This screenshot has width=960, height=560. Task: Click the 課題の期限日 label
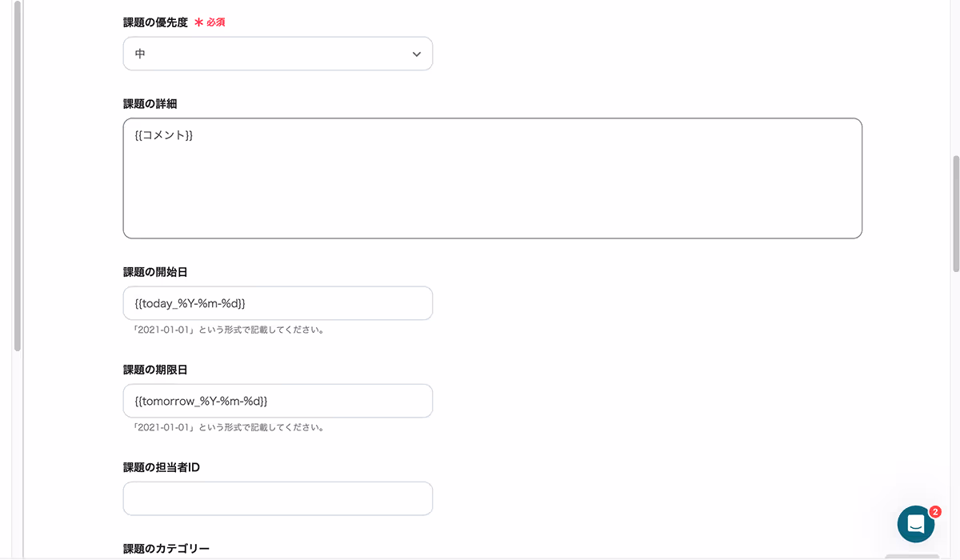click(x=155, y=370)
